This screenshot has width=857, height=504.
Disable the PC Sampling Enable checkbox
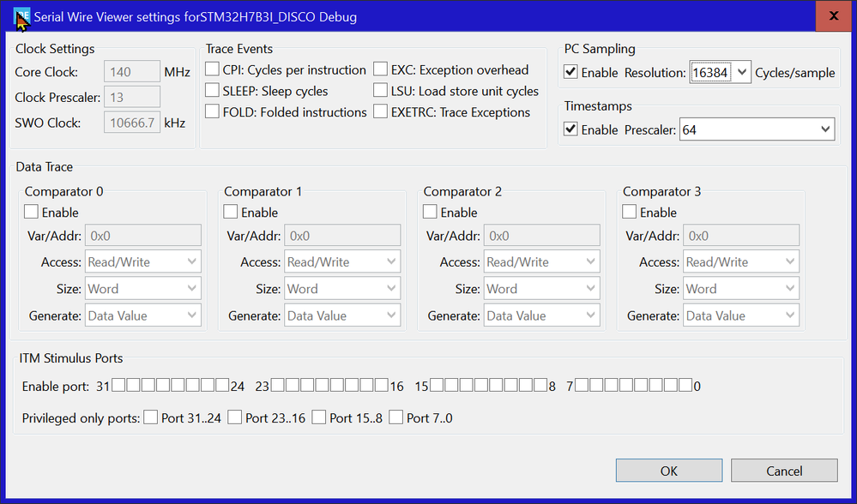(x=570, y=72)
